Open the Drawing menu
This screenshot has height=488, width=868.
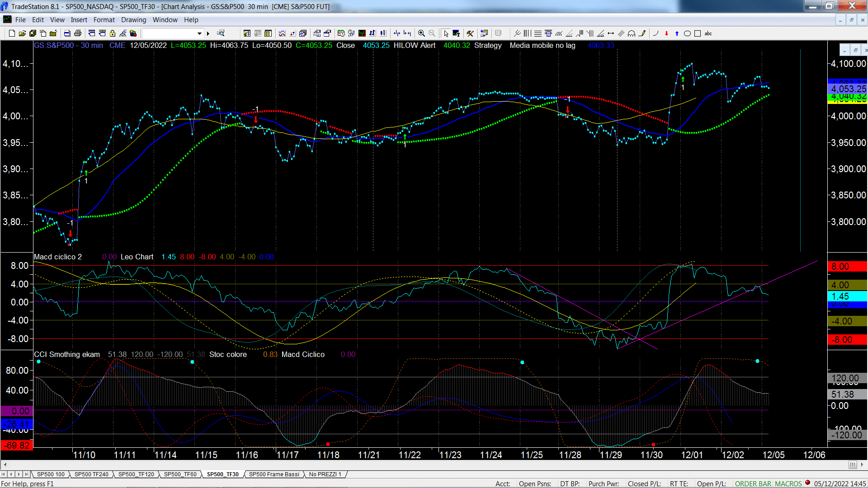(x=133, y=20)
